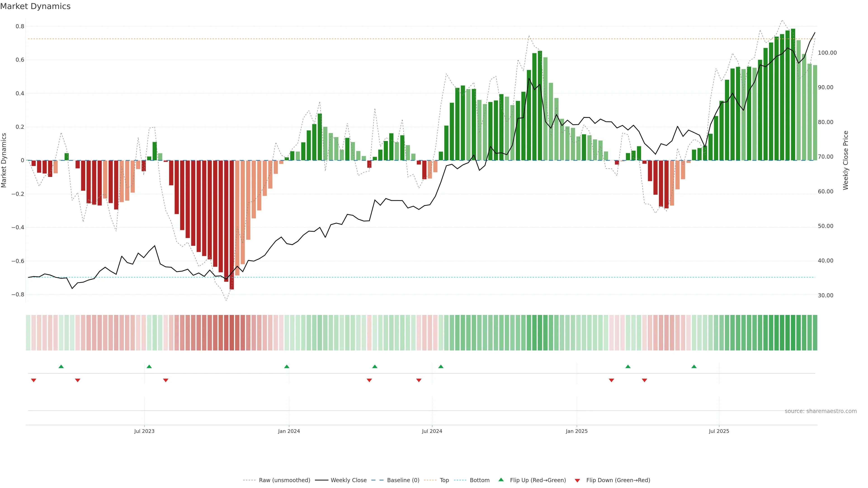Click the rightmost green flip-up triangle marker

click(x=694, y=366)
